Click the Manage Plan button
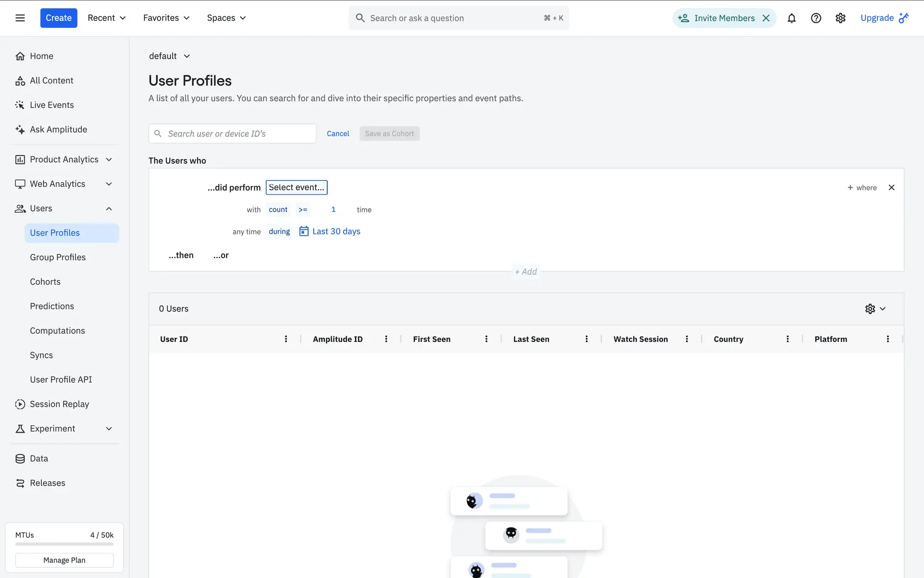The image size is (924, 578). click(x=64, y=560)
